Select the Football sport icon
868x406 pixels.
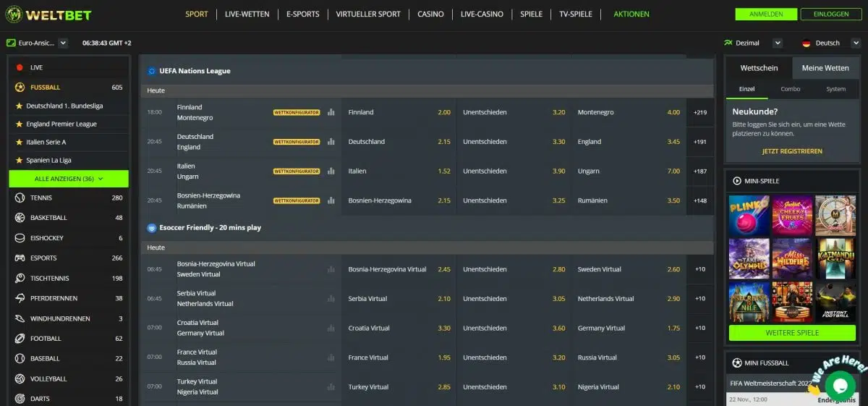(x=20, y=339)
